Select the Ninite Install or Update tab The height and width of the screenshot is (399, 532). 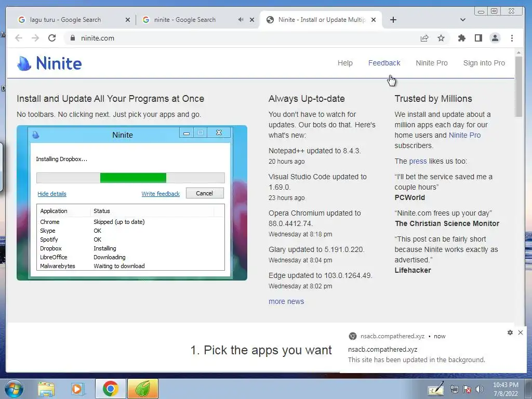point(321,20)
